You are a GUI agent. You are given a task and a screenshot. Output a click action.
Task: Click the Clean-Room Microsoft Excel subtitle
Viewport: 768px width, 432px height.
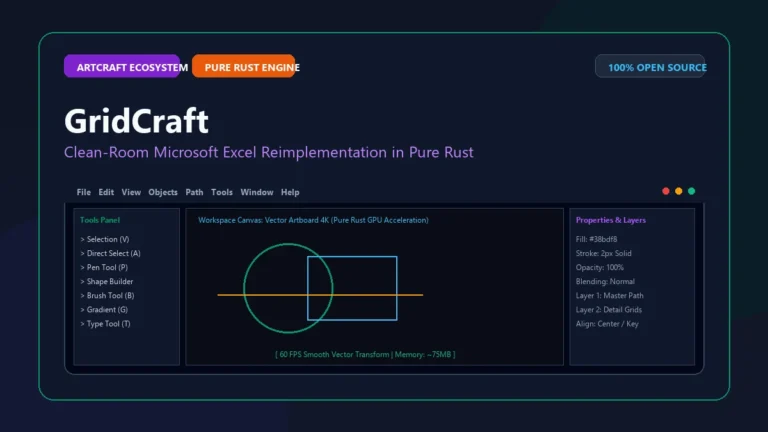click(269, 152)
